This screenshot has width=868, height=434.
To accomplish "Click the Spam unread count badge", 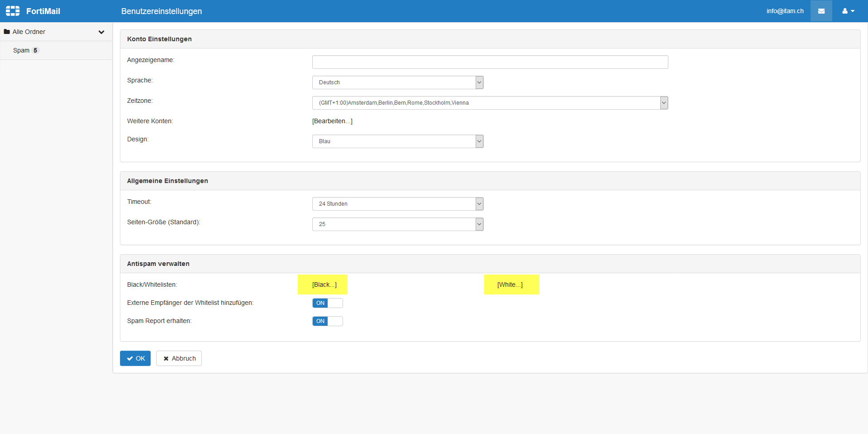I will (x=35, y=50).
